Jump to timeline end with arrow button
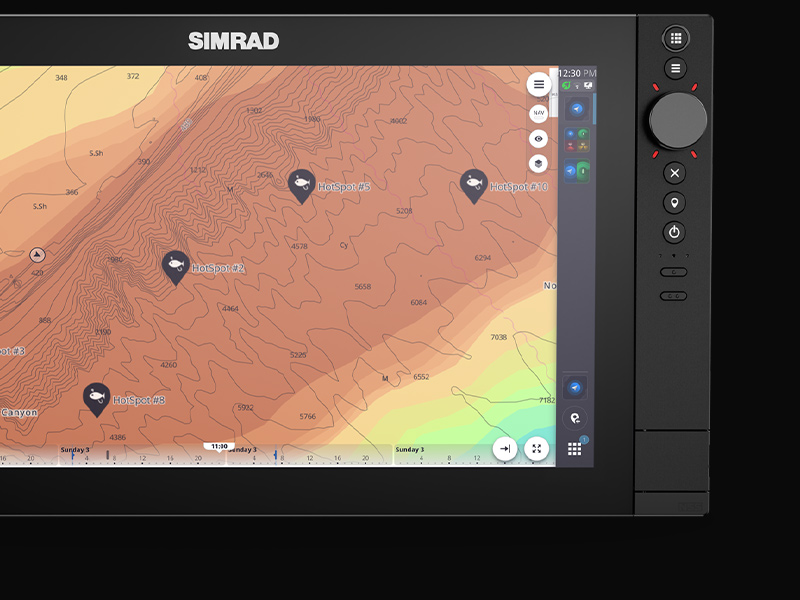Image resolution: width=800 pixels, height=600 pixels. (505, 449)
